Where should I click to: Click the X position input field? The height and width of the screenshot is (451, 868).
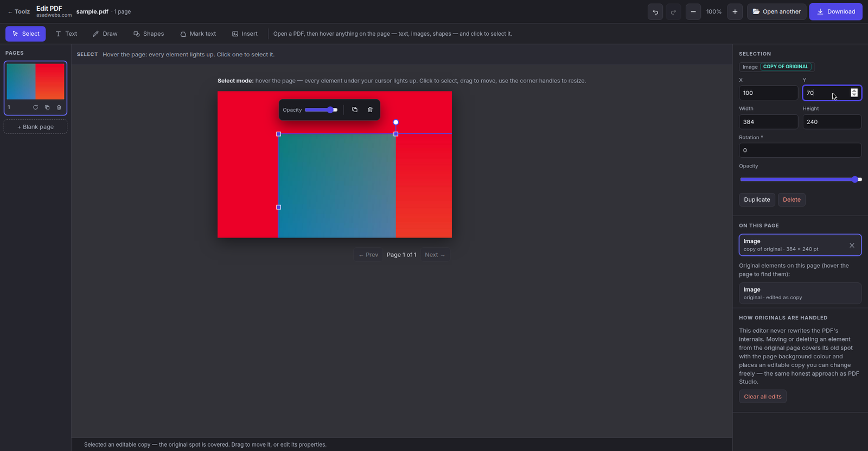coord(768,93)
